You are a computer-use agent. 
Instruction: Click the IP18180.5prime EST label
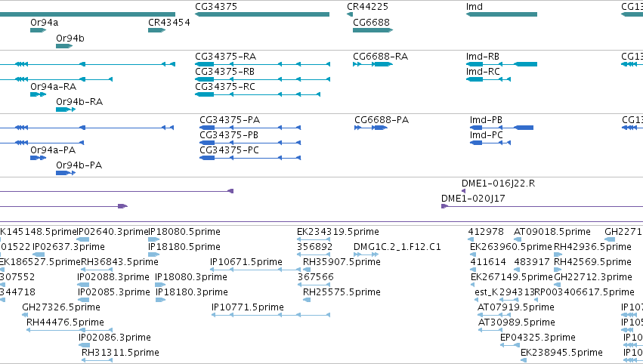[x=184, y=247]
